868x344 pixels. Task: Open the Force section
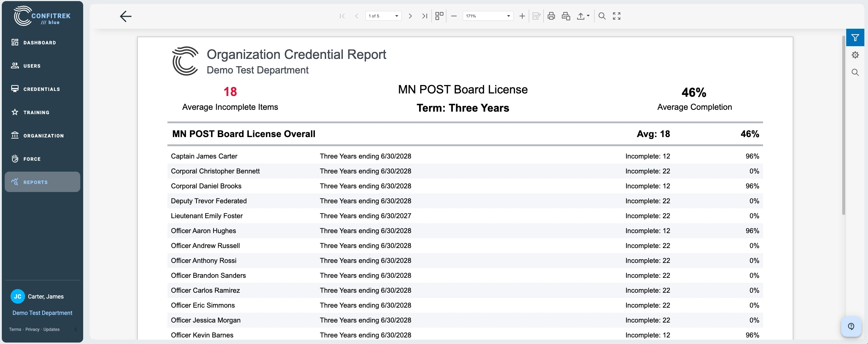click(42, 159)
